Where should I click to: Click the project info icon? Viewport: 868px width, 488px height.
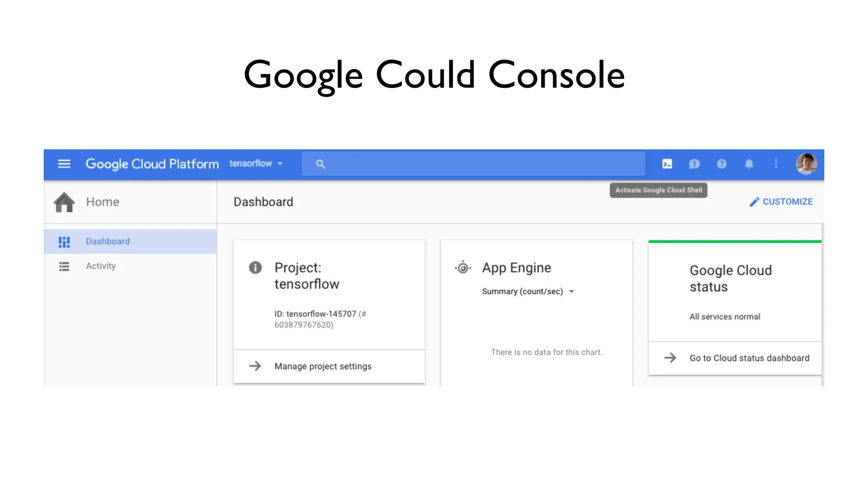255,268
